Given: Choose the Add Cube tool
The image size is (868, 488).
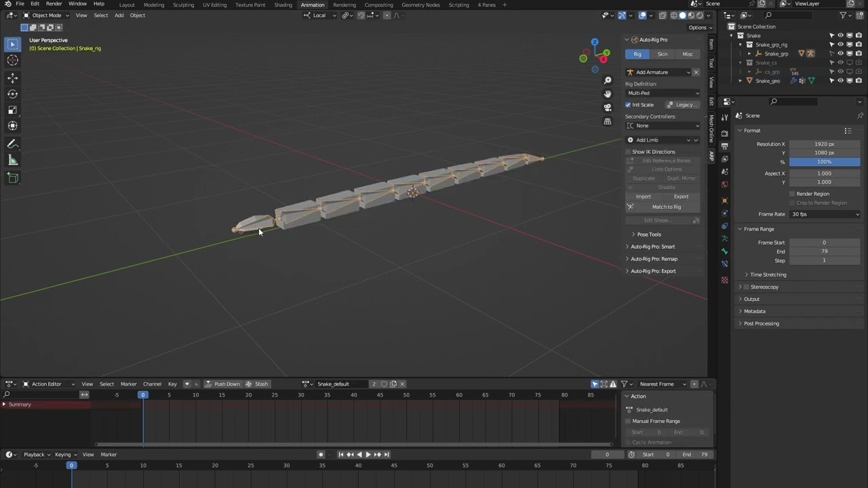Looking at the screenshot, I should click(x=12, y=178).
